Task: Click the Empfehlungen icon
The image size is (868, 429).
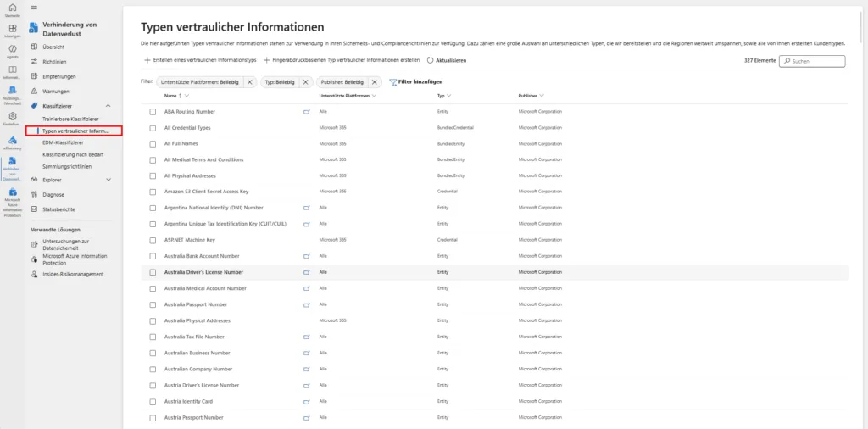Action: [x=34, y=76]
